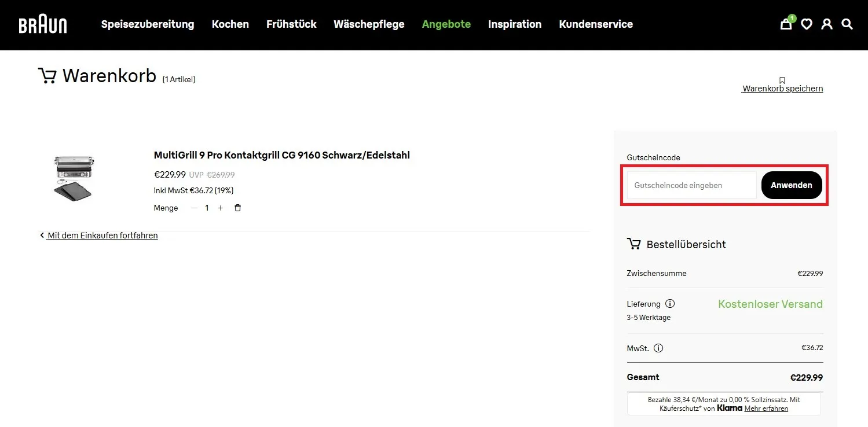Apply voucher via the Anwenden button

pos(791,185)
